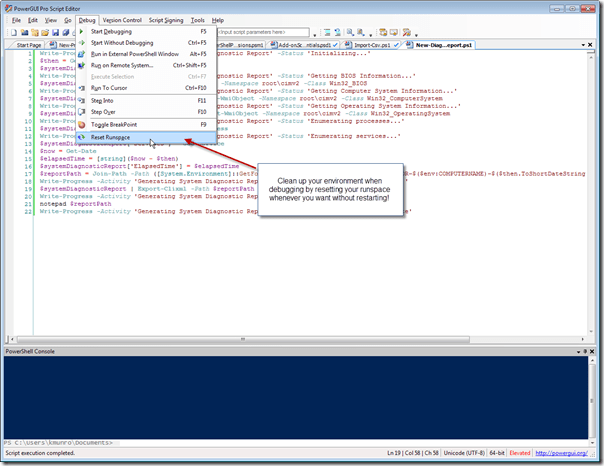Click the '$now = Get-Date' code line
The image size is (604, 466).
pyautogui.click(x=68, y=151)
